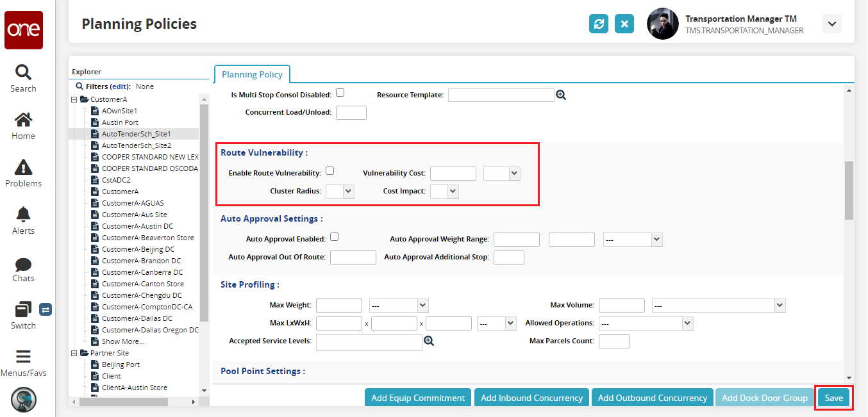This screenshot has width=868, height=417.
Task: Open the Alerts bell icon
Action: coord(23,215)
